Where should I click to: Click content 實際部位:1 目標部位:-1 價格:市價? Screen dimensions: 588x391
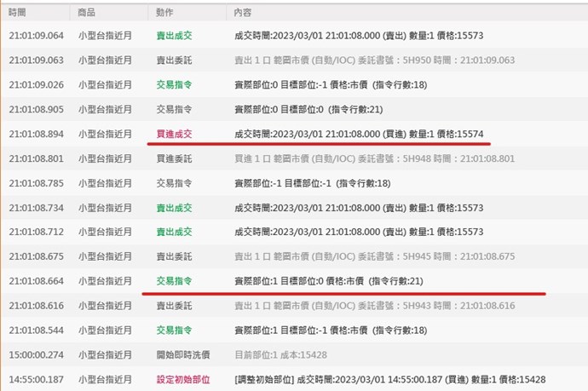pos(331,331)
